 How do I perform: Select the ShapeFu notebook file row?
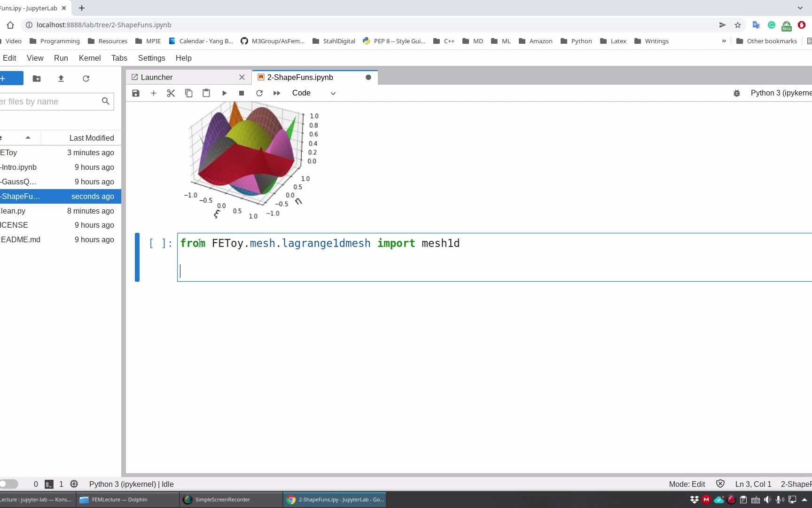click(x=61, y=196)
